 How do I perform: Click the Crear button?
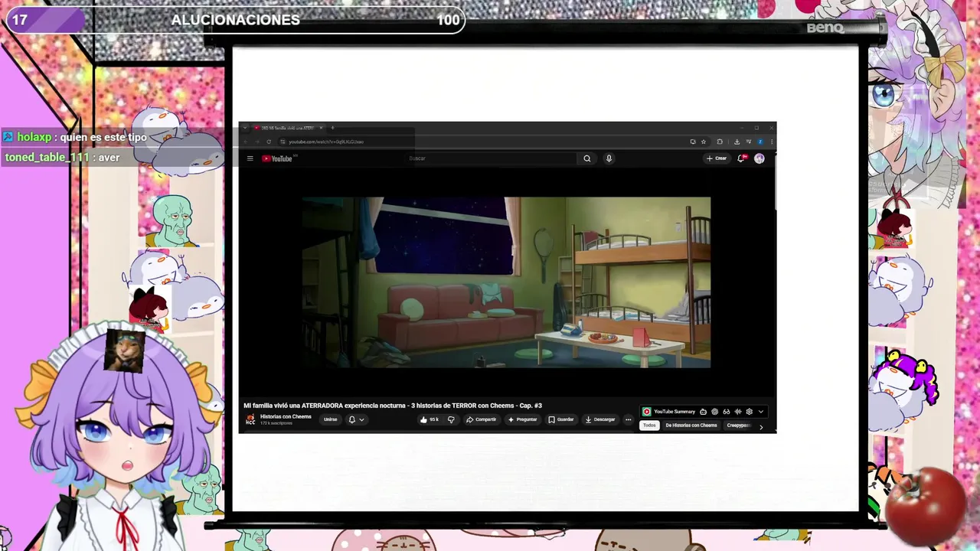[717, 158]
